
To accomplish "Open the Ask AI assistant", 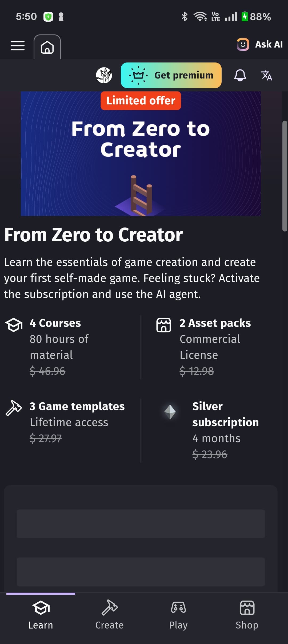I will (260, 44).
